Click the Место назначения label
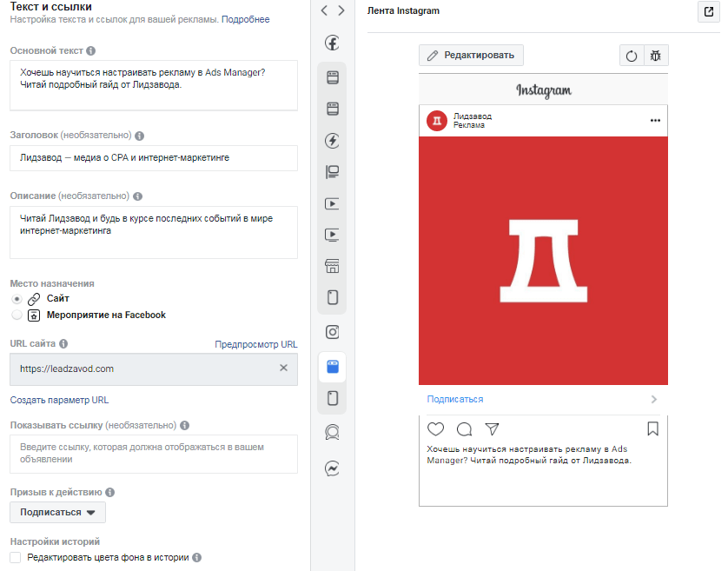 [x=52, y=283]
